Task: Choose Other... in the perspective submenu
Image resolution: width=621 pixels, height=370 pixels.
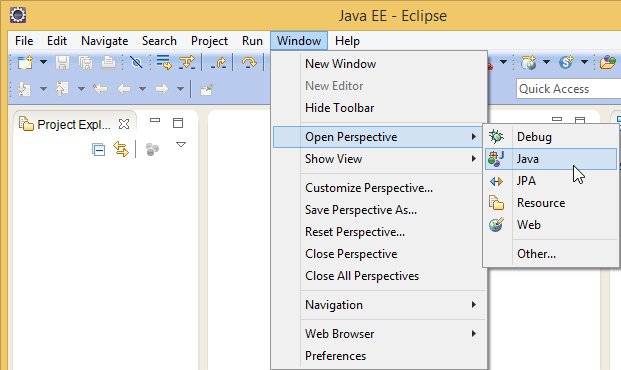Action: [551, 254]
